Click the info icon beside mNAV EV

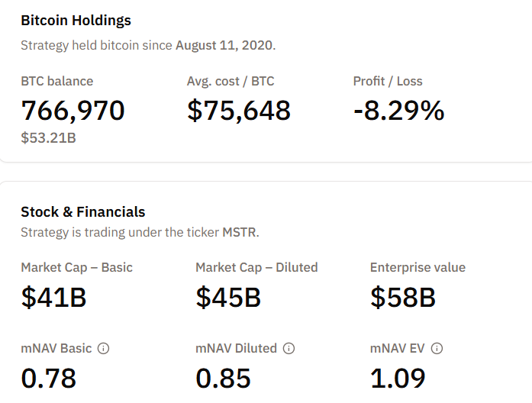(437, 348)
